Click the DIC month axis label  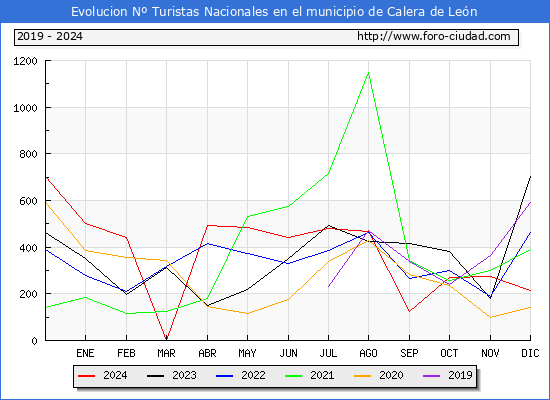[x=530, y=353]
